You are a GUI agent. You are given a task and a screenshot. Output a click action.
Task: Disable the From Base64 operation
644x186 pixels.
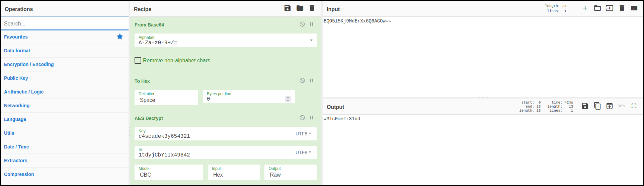coord(302,24)
